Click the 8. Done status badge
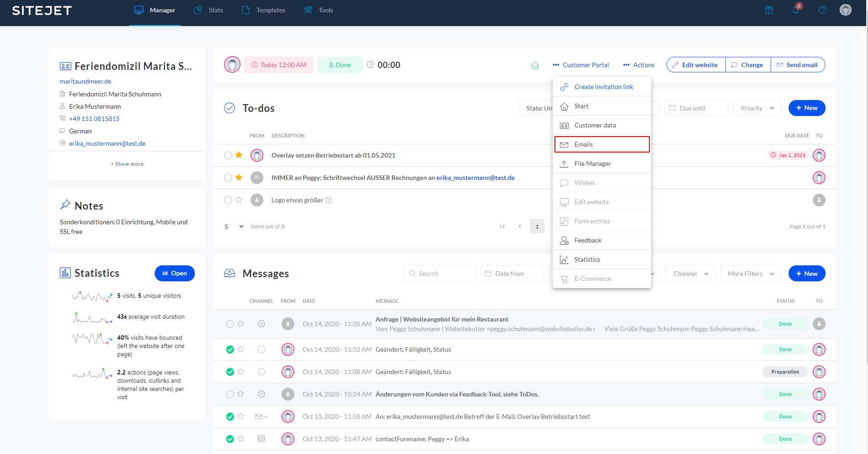 click(340, 65)
